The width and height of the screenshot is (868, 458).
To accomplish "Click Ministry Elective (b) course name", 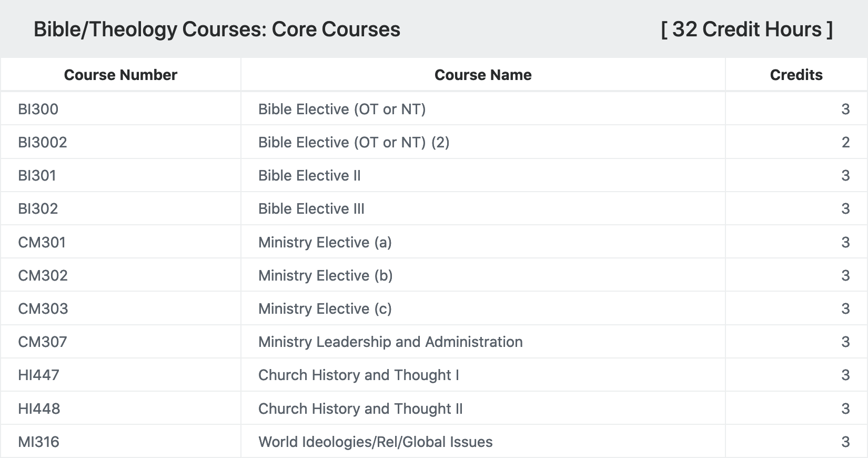I will [x=326, y=275].
